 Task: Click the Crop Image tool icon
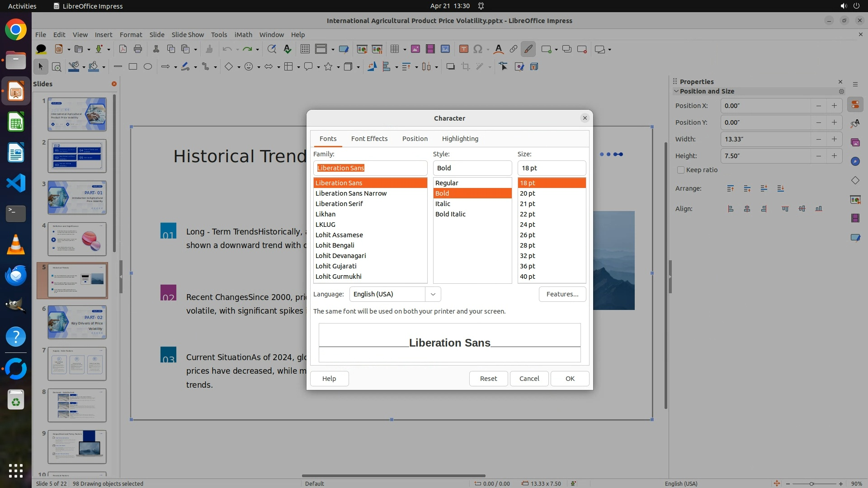click(465, 67)
